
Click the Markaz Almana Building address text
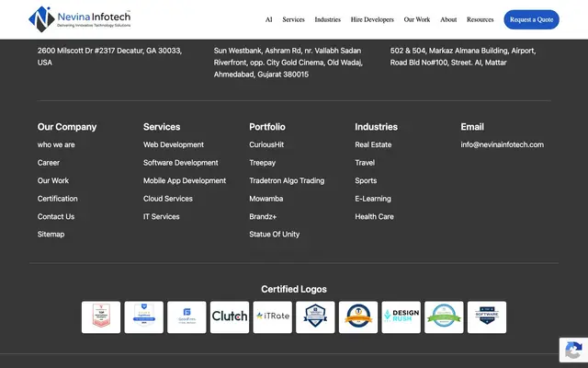click(x=463, y=56)
